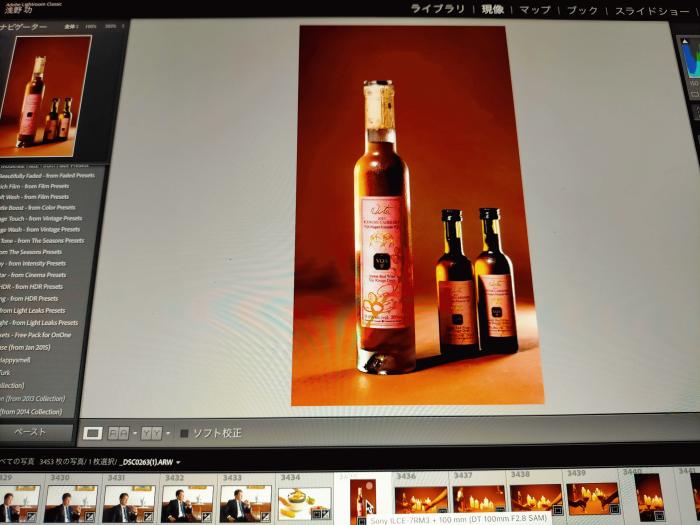Click the crop badge on thumbnail 3434
700x525 pixels.
(316, 514)
